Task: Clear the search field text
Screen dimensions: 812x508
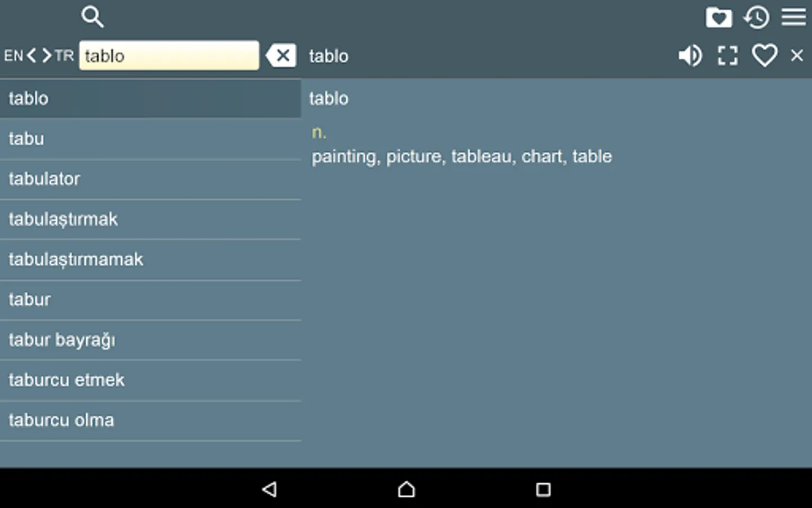Action: [281, 55]
